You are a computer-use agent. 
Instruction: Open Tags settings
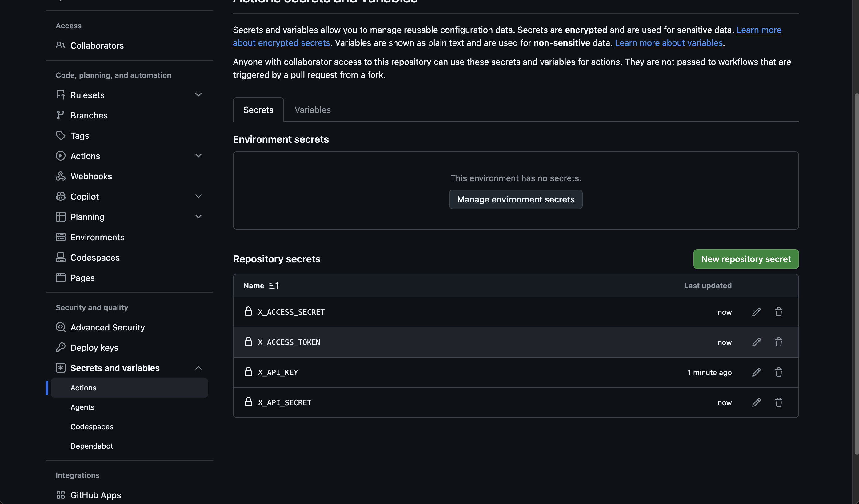129,136
